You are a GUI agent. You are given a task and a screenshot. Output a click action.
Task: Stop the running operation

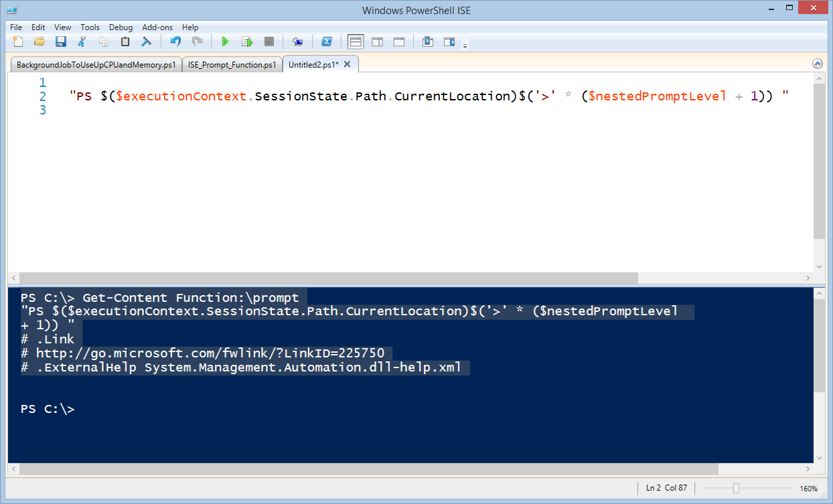269,41
